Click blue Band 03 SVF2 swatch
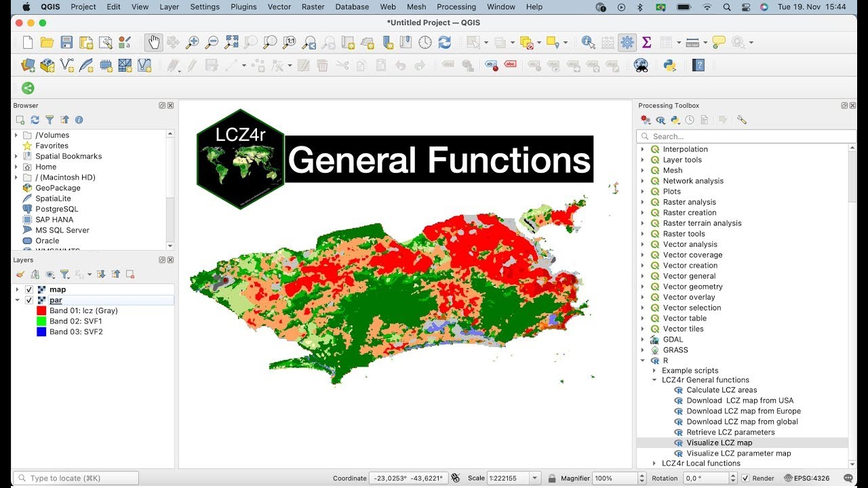 pyautogui.click(x=41, y=331)
